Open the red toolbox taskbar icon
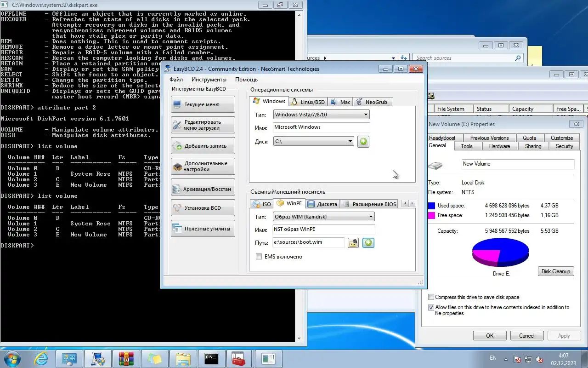Viewport: 588px width, 368px height. pyautogui.click(x=239, y=359)
